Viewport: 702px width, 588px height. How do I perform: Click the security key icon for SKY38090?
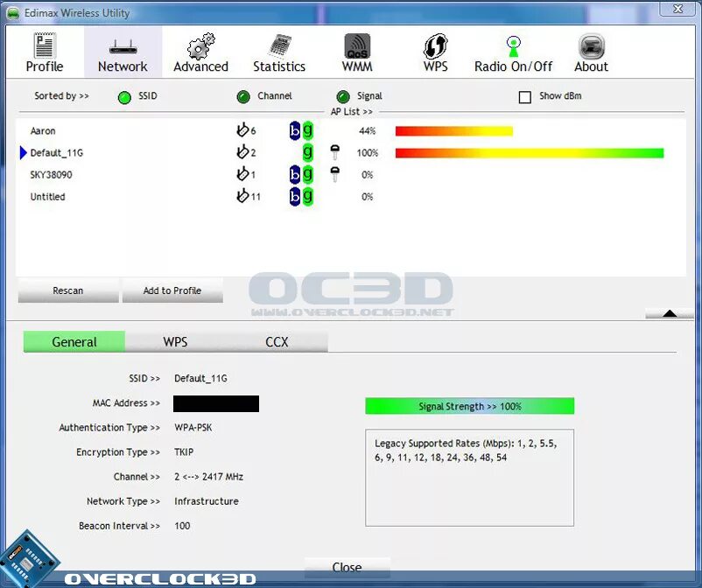334,174
